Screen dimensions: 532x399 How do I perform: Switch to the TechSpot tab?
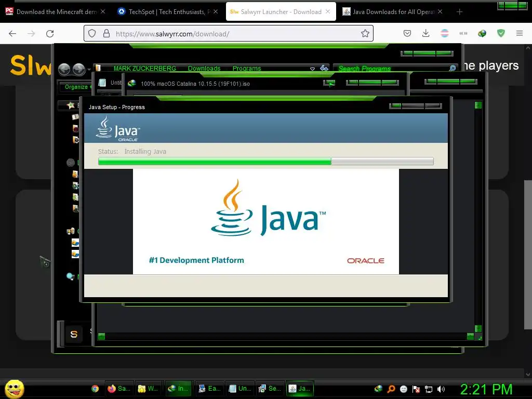tap(168, 12)
